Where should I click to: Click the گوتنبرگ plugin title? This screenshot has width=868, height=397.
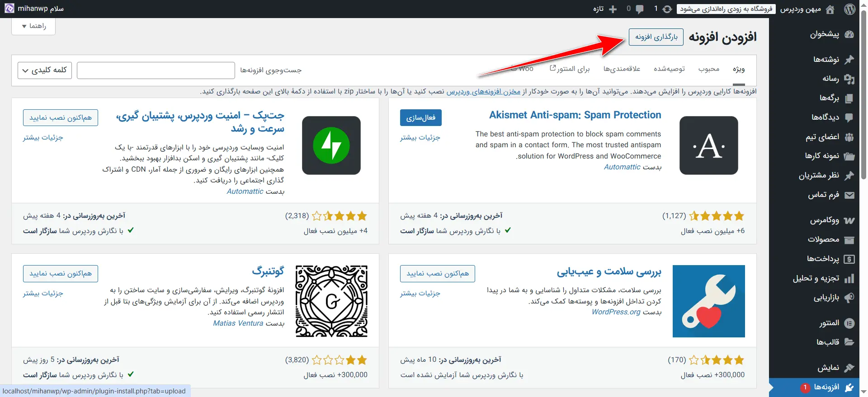[x=268, y=271]
